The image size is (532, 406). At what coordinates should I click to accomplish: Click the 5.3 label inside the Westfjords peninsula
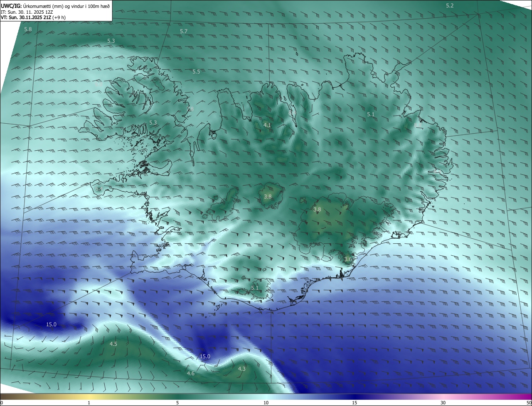[153, 123]
